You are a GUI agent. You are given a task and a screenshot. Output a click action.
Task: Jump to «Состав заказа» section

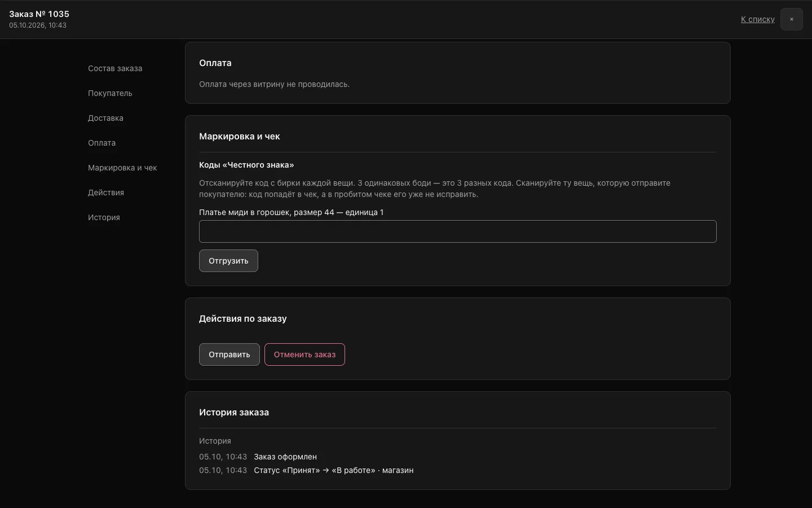(115, 68)
